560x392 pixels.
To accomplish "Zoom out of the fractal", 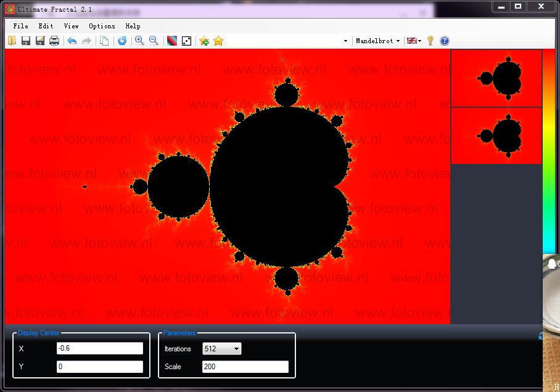I will [154, 41].
